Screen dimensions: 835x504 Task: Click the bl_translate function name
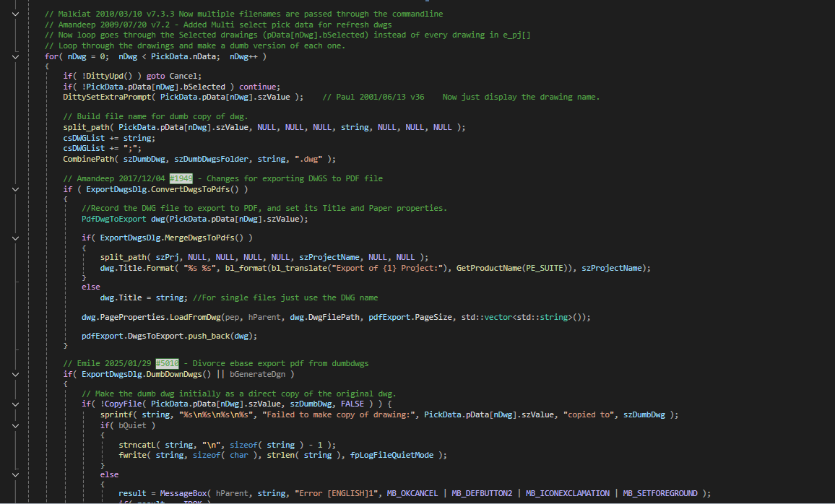tap(299, 268)
